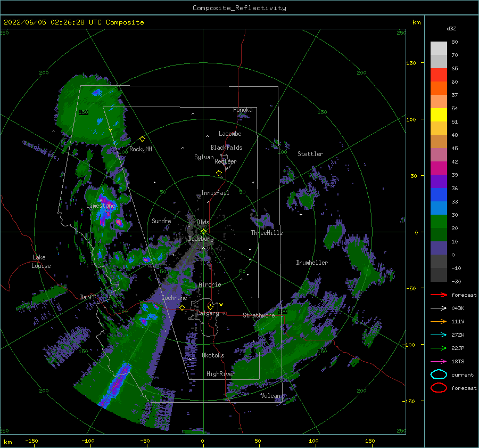The image size is (479, 448).
Task: Click the Airdrie label
Action: tap(210, 284)
